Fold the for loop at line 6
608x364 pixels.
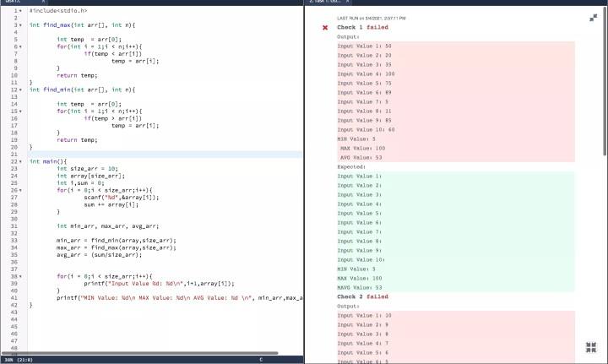[x=20, y=47]
